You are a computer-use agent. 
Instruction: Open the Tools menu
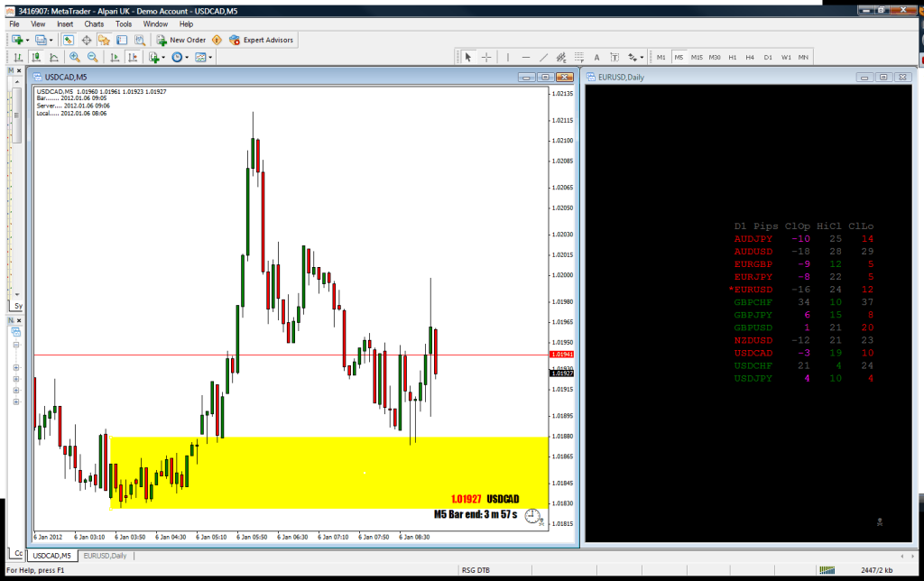[x=123, y=24]
